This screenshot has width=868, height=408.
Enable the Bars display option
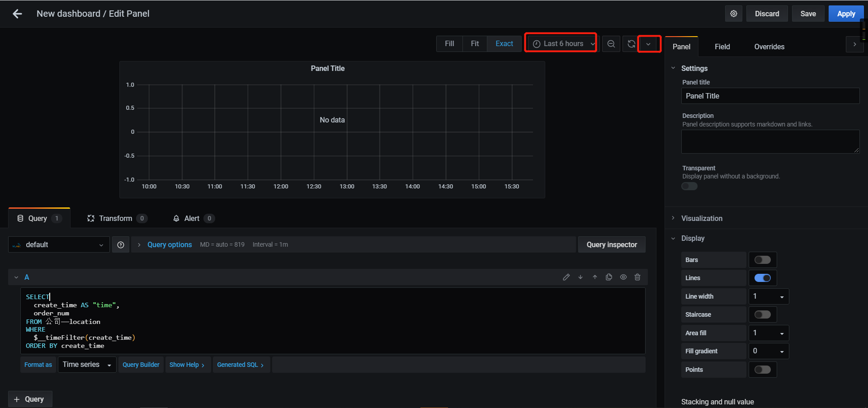point(762,259)
